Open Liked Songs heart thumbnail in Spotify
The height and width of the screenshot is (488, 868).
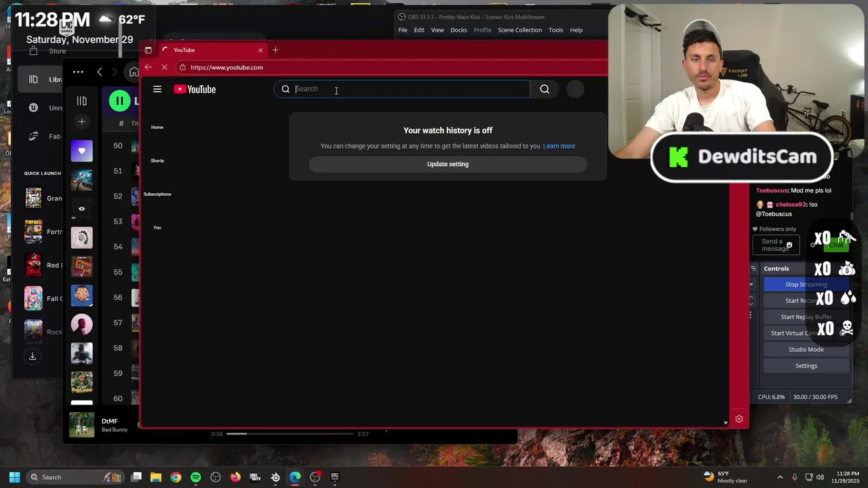(x=81, y=151)
